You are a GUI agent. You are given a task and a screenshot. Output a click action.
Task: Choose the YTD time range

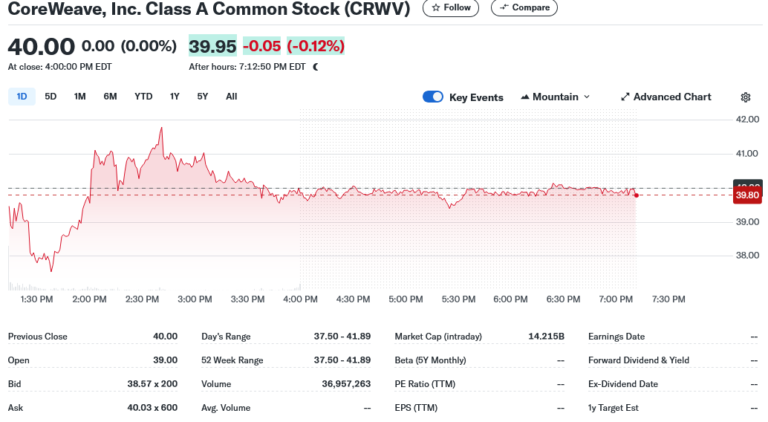pos(144,96)
